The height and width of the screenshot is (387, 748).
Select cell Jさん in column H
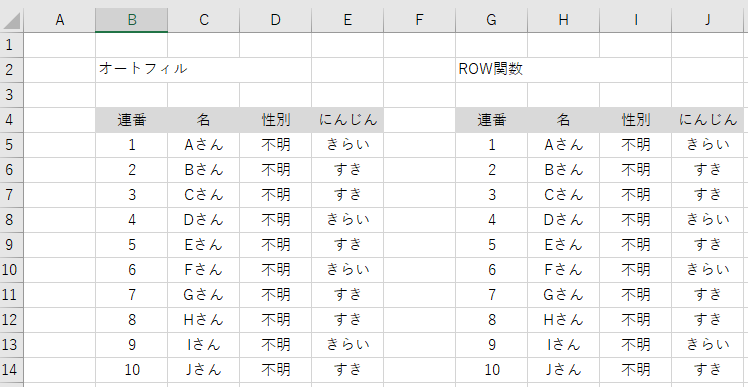click(x=563, y=369)
